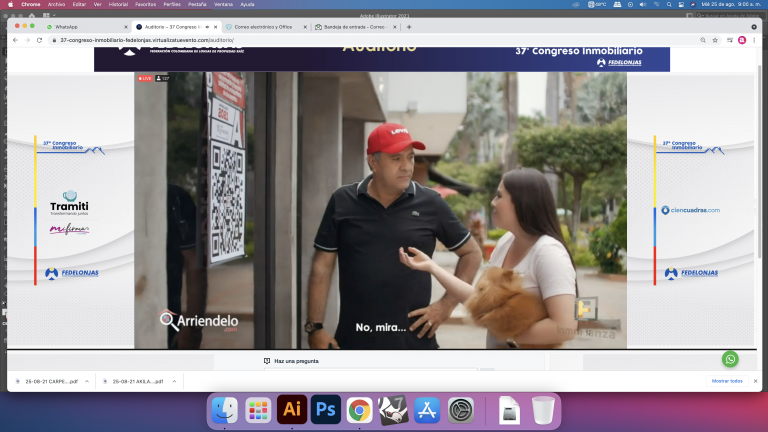Image resolution: width=768 pixels, height=432 pixels.
Task: Open Apple menu
Action: (x=10, y=4)
